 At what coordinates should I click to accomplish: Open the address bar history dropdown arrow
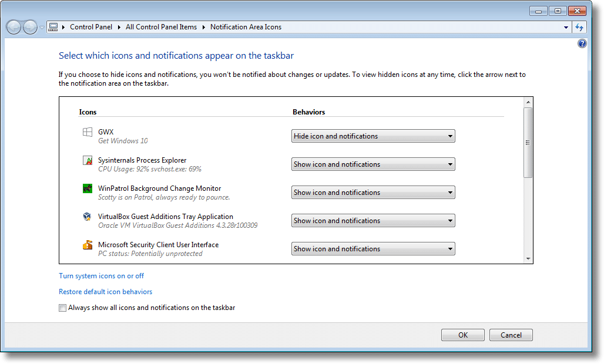coord(566,27)
